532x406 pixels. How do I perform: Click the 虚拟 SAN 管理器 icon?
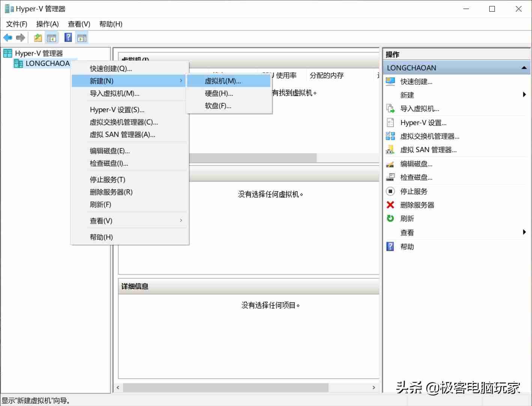point(391,149)
